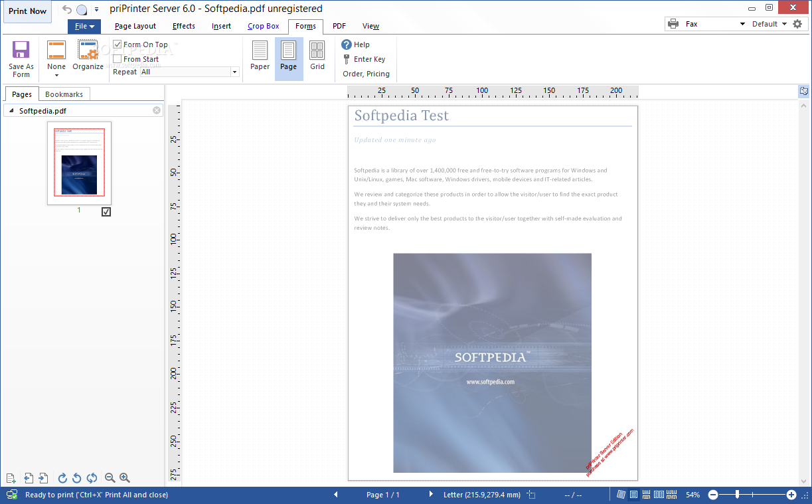Click the round icon next to Undo
This screenshot has width=812, height=504.
[82, 9]
